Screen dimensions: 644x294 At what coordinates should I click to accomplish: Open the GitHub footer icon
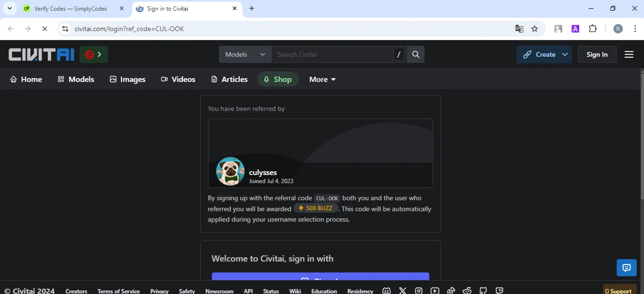pyautogui.click(x=483, y=291)
